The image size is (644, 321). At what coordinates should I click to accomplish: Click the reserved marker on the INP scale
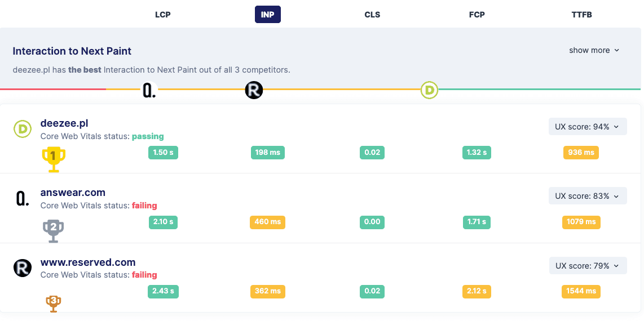click(254, 90)
